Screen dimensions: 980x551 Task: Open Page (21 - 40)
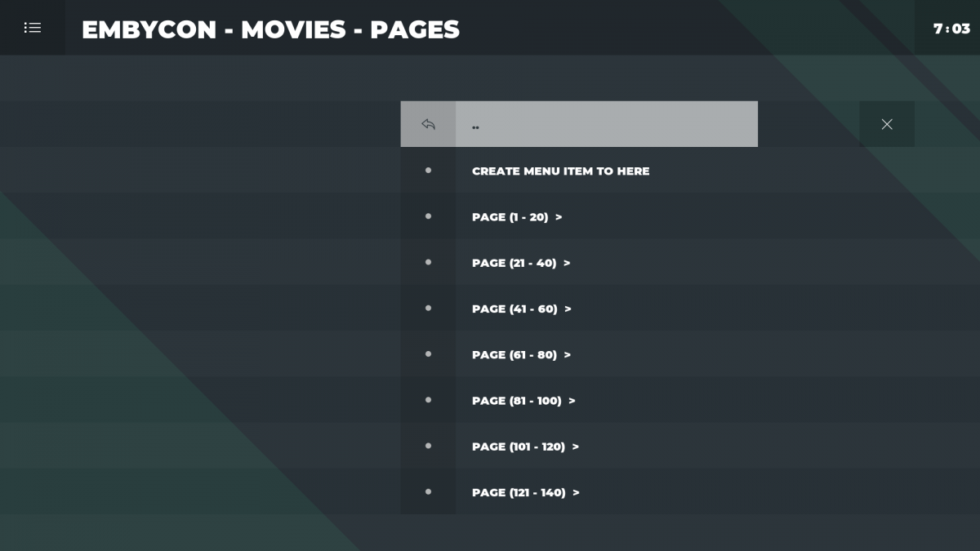tap(579, 263)
